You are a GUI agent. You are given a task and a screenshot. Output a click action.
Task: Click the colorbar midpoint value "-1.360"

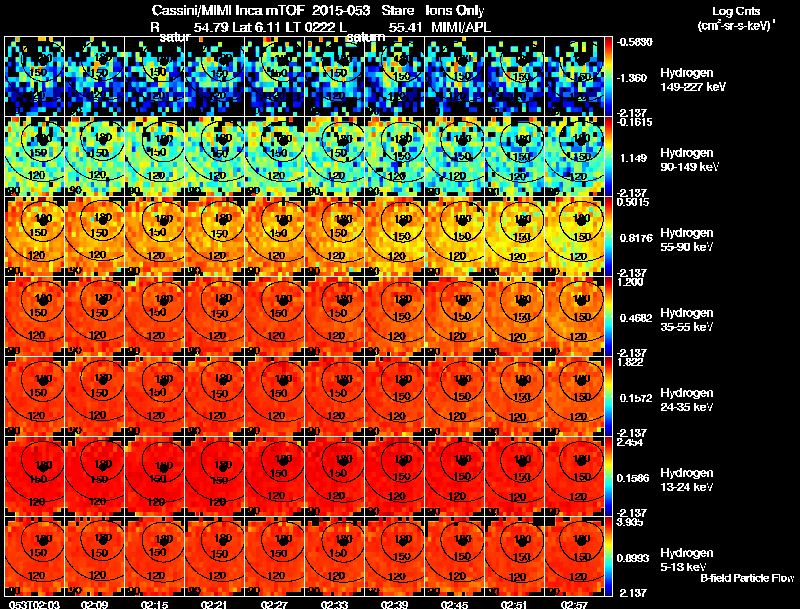(633, 78)
